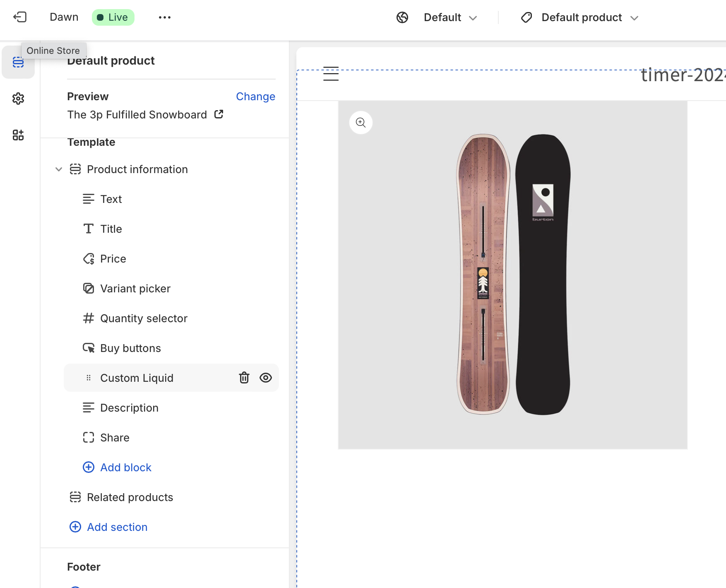
Task: Open The 3p Fulfilled Snowboard external link icon
Action: (x=219, y=114)
